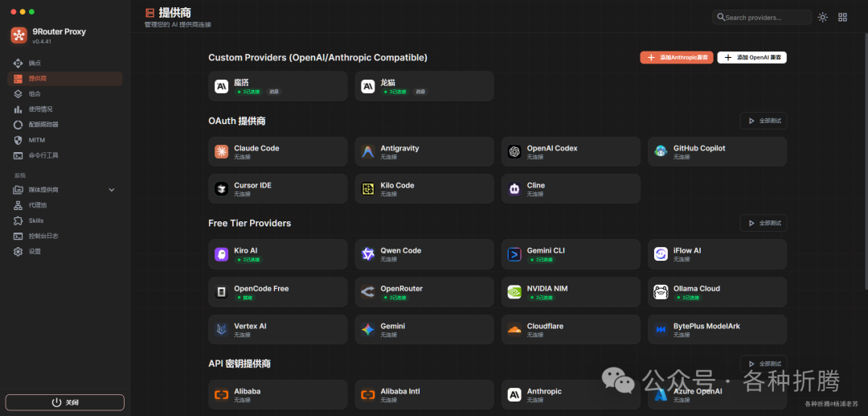The image size is (868, 416).
Task: Open 控制台日志 in sidebar
Action: [x=65, y=236]
